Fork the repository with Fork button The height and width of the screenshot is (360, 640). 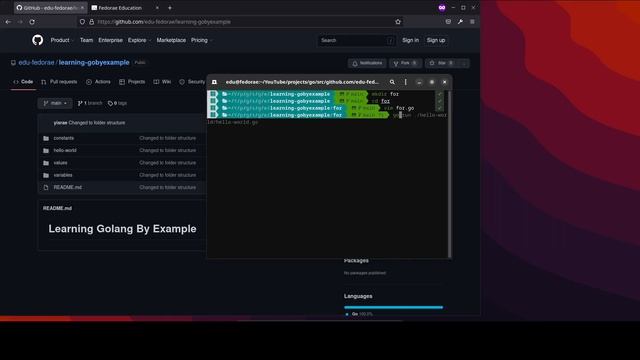point(405,63)
